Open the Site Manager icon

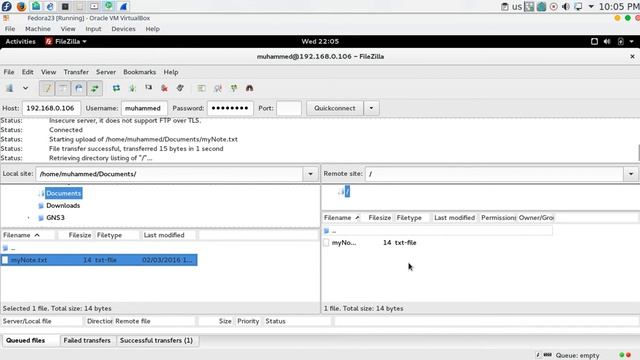[10, 88]
